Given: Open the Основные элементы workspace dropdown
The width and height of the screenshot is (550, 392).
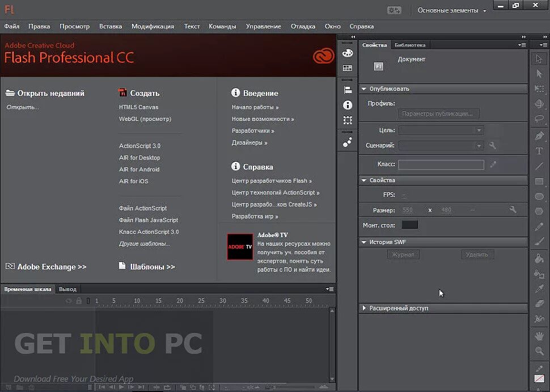Looking at the screenshot, I should 451,11.
